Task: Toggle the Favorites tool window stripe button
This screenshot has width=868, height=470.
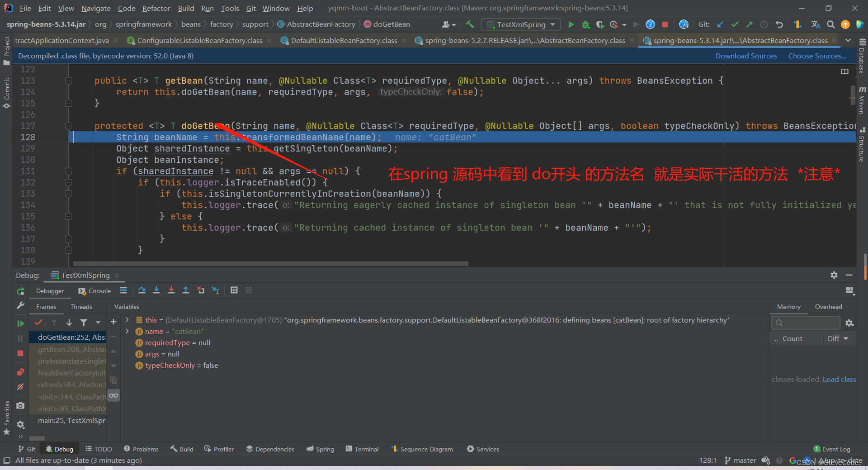Action: [x=6, y=417]
